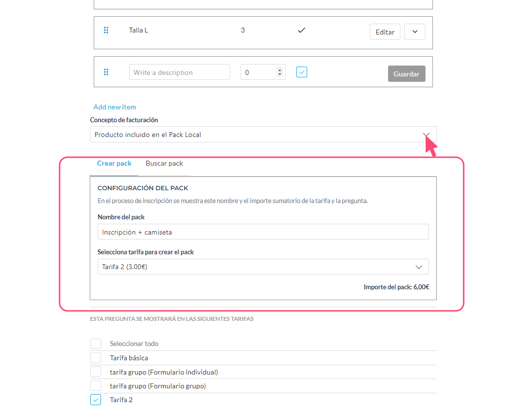Focus the Nombre del pack input field
532x413 pixels.
[263, 232]
